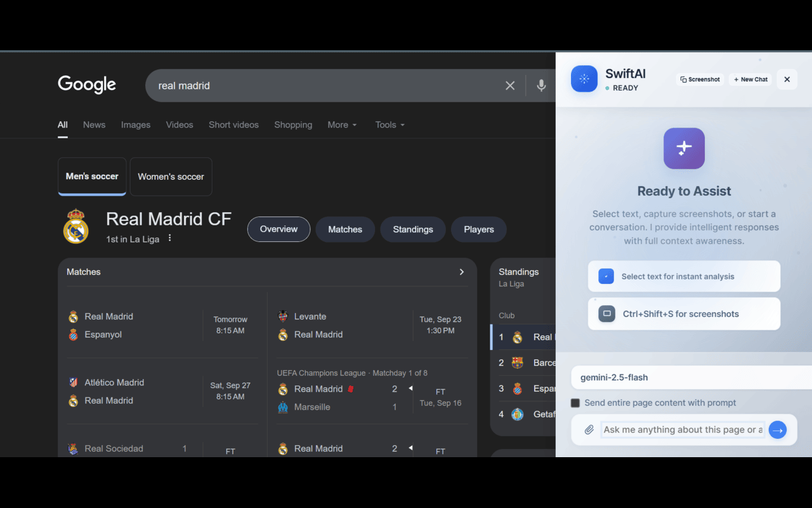Click the screenshot icon in Ctrl+Shift+S card
The width and height of the screenshot is (812, 508).
[x=606, y=314]
